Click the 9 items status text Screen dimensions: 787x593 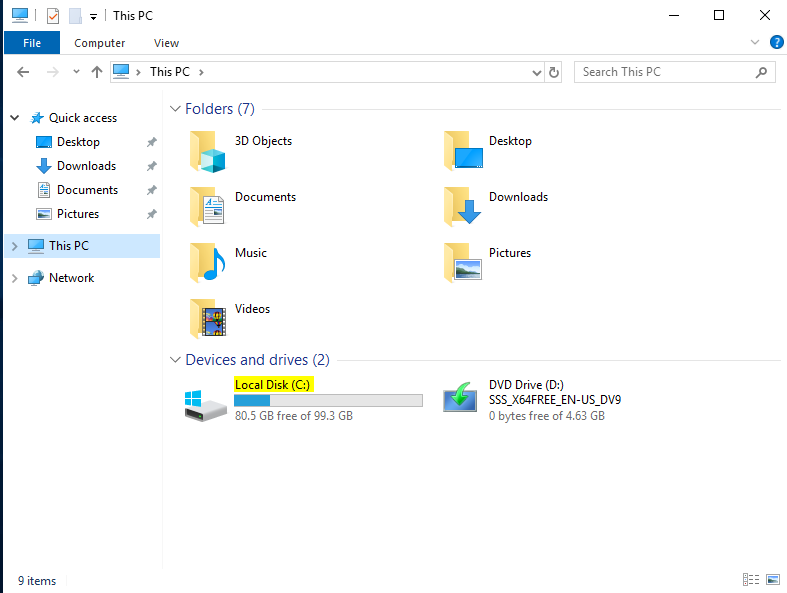point(37,581)
